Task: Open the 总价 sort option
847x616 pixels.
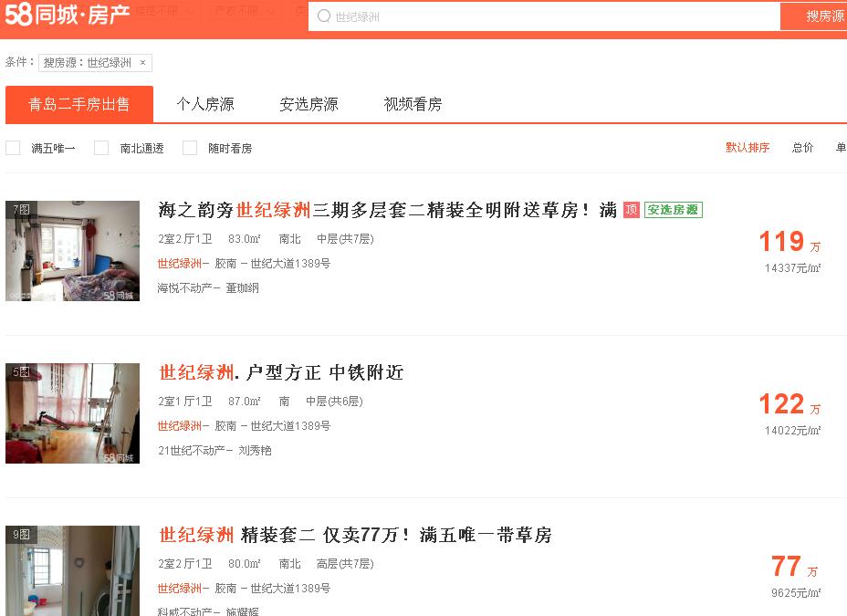Action: point(801,147)
